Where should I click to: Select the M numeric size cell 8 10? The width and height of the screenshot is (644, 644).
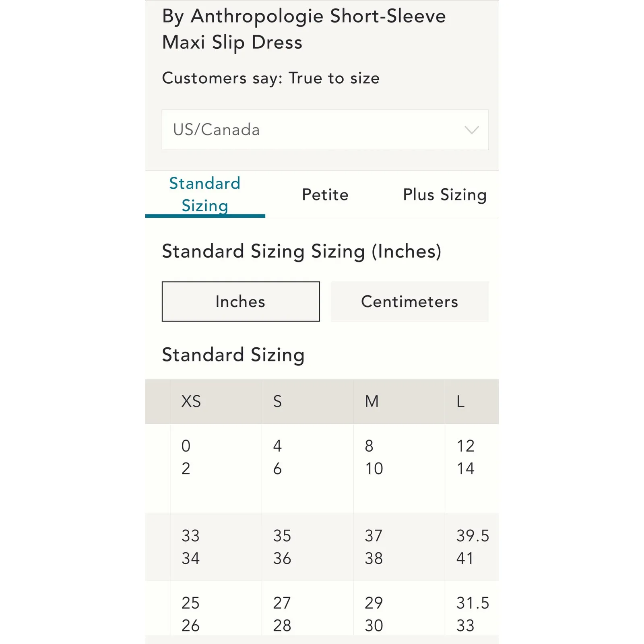[374, 457]
